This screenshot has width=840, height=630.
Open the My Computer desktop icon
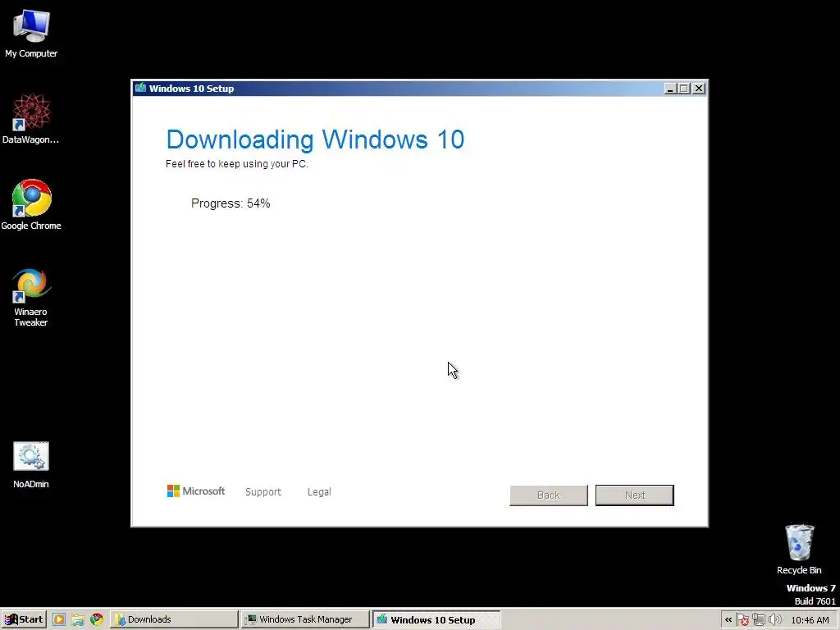(31, 33)
